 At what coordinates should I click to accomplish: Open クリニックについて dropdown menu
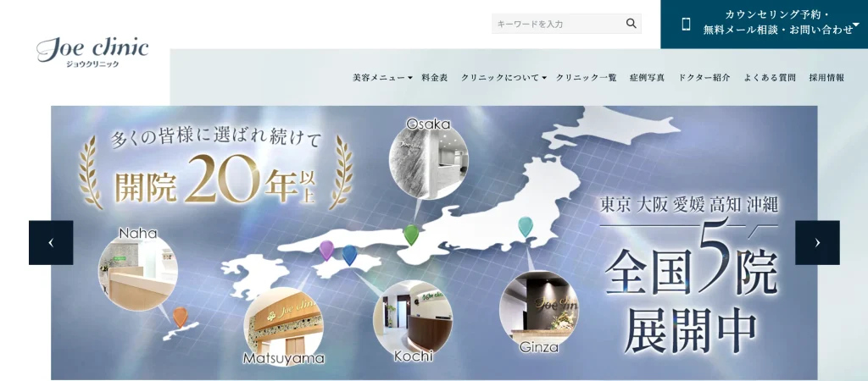[x=504, y=78]
